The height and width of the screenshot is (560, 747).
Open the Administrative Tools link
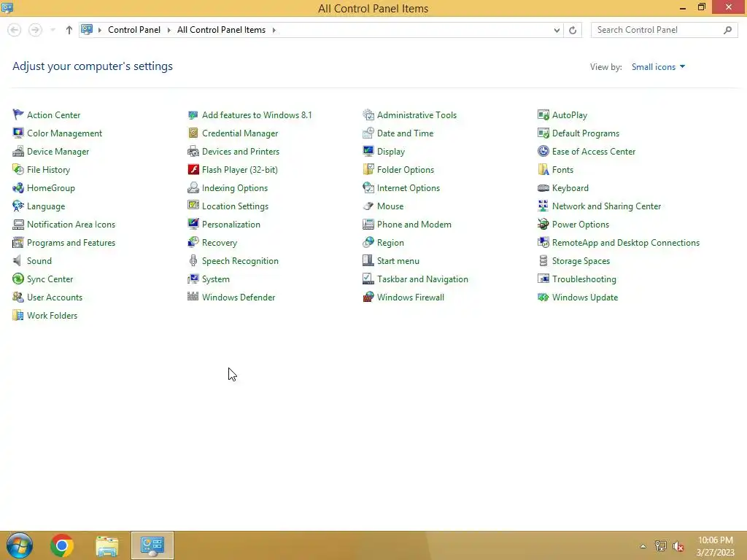pyautogui.click(x=417, y=114)
